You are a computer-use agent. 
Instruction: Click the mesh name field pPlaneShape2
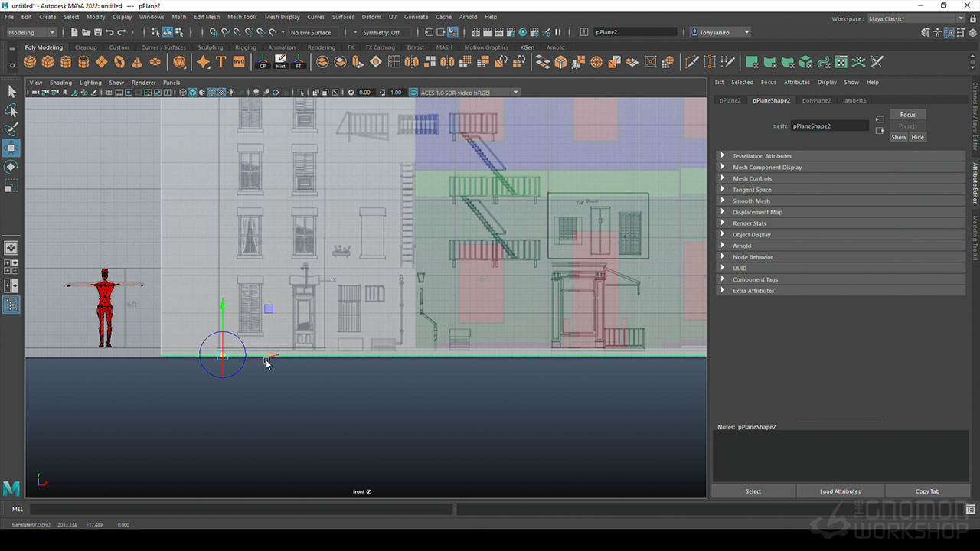[829, 126]
